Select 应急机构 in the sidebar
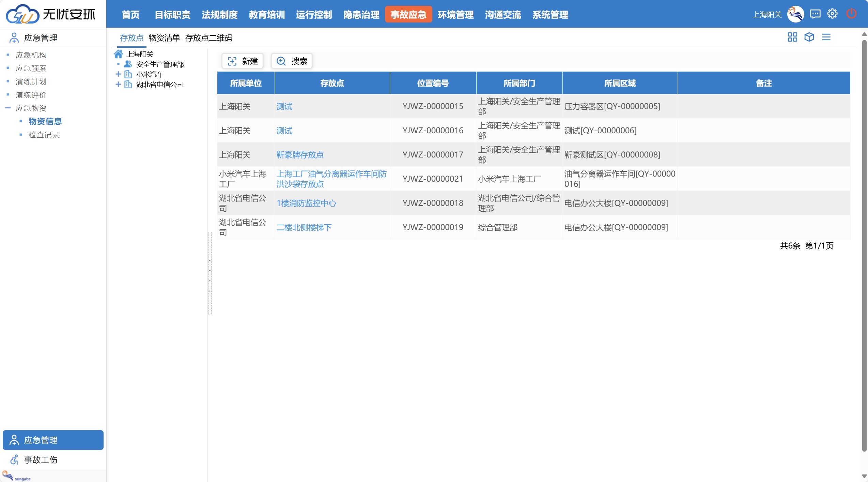The height and width of the screenshot is (482, 868). pyautogui.click(x=31, y=55)
